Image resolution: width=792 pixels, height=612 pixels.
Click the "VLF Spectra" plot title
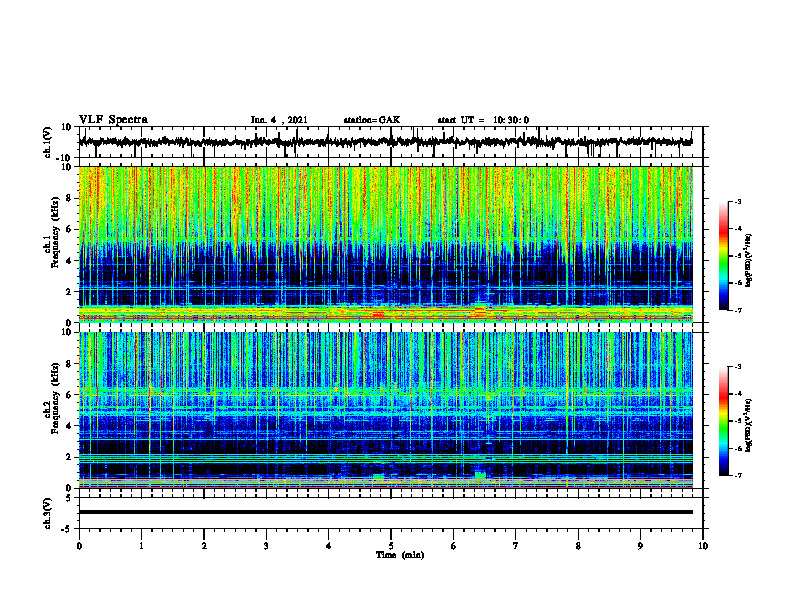[114, 119]
